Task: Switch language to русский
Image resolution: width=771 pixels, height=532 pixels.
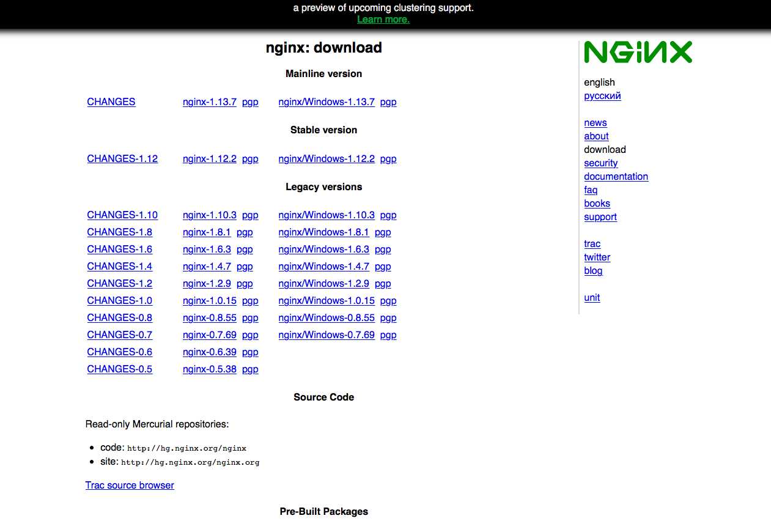Action: 602,96
